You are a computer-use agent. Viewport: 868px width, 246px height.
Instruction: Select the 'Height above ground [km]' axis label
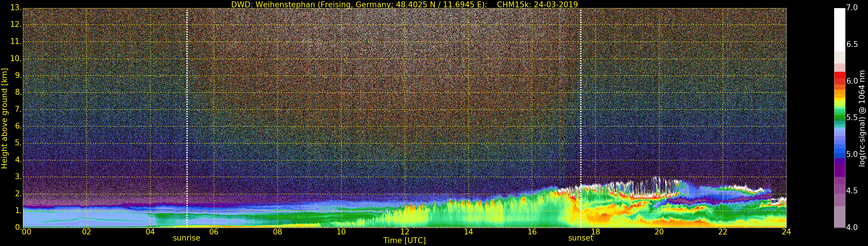point(4,118)
